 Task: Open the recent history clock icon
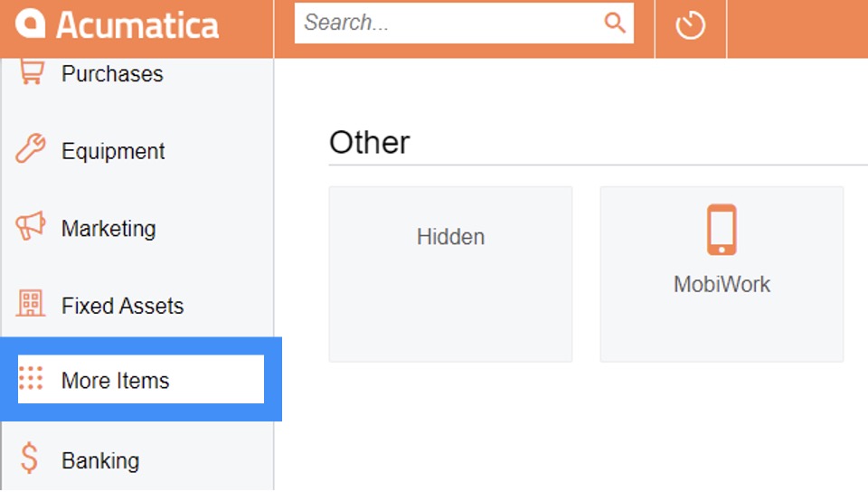coord(690,25)
